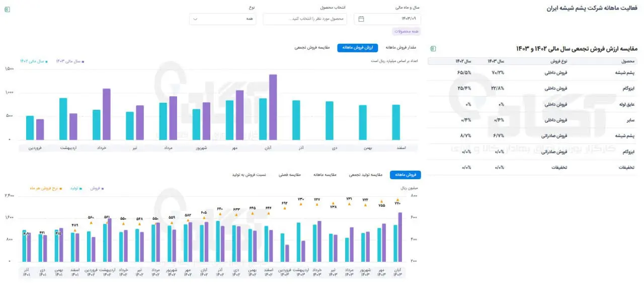Switch to the نسبت فروش به تولید tab

248,175
